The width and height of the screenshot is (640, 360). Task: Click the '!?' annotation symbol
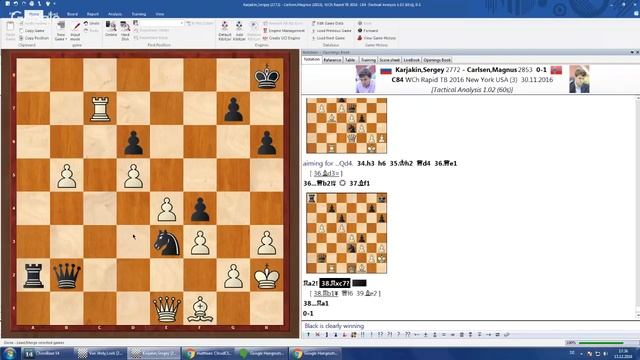click(x=380, y=334)
